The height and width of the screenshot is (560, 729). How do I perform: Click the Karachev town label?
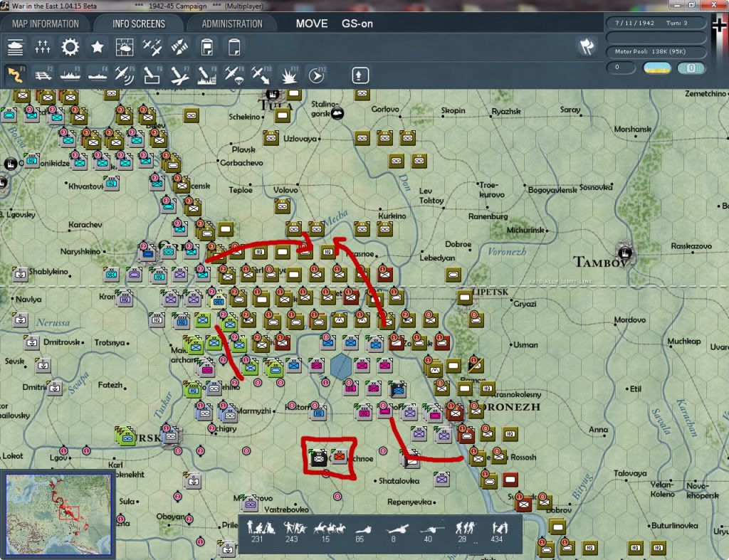85,224
